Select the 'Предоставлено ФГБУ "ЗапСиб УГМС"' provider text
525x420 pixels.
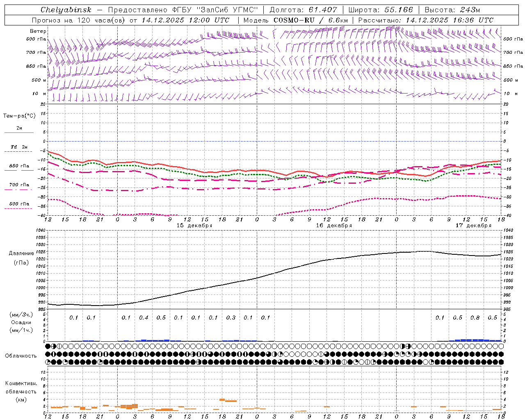click(x=183, y=10)
